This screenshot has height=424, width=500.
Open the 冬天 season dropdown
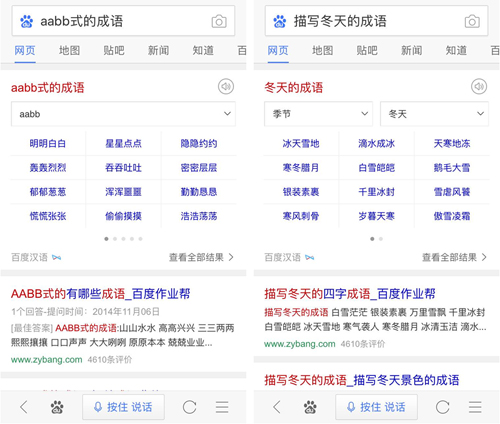pyautogui.click(x=434, y=114)
